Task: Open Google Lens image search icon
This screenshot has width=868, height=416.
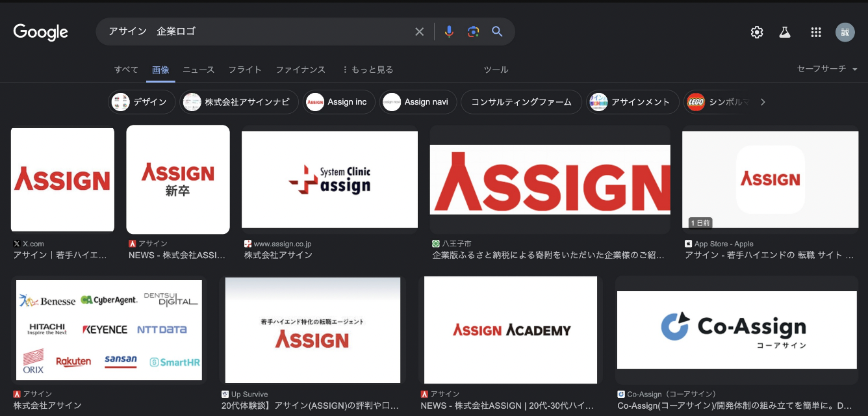Action: [473, 32]
